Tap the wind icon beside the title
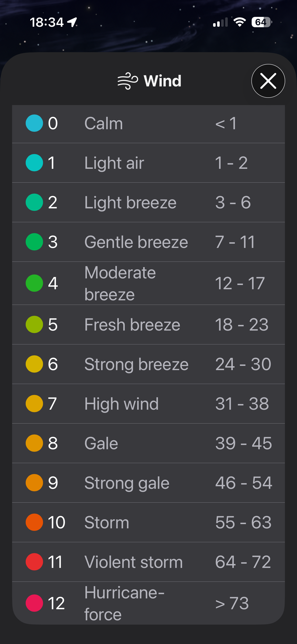Image resolution: width=297 pixels, height=644 pixels. coord(128,81)
